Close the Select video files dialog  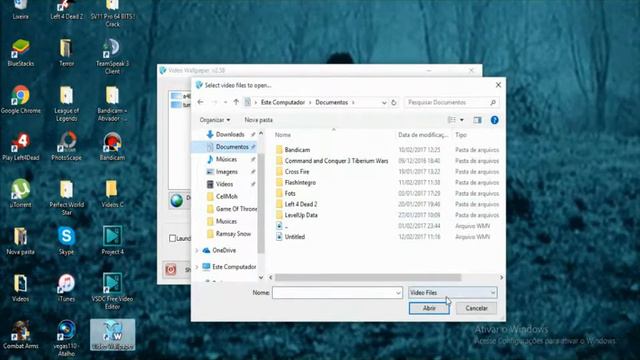(x=498, y=85)
